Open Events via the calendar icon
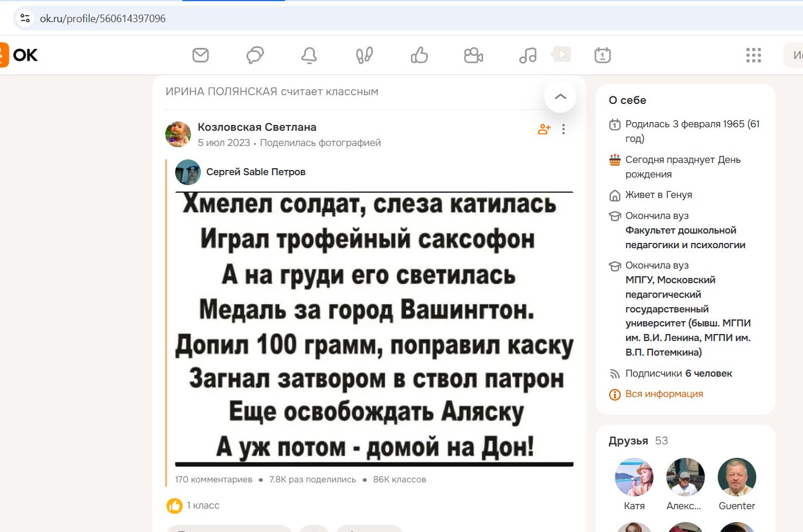The width and height of the screenshot is (803, 532). (x=602, y=54)
